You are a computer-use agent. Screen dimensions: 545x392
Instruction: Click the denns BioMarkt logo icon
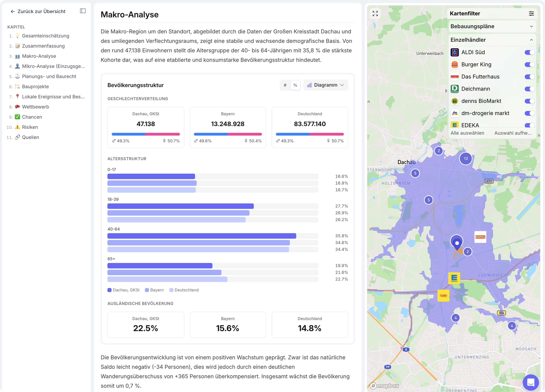[x=454, y=101]
